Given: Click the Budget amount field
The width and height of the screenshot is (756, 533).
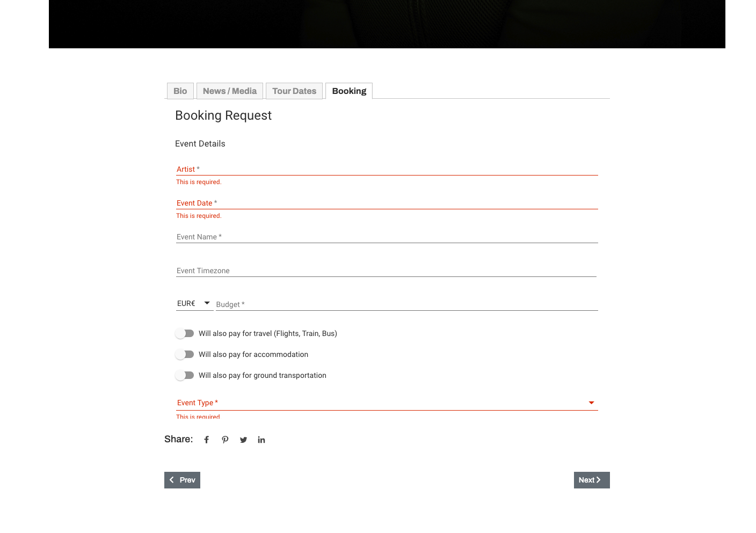Looking at the screenshot, I should point(406,304).
